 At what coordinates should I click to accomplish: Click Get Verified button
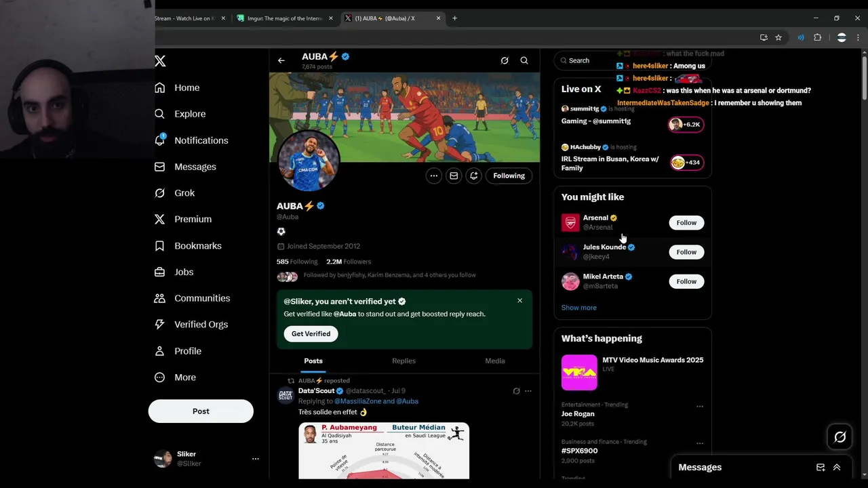[311, 333]
